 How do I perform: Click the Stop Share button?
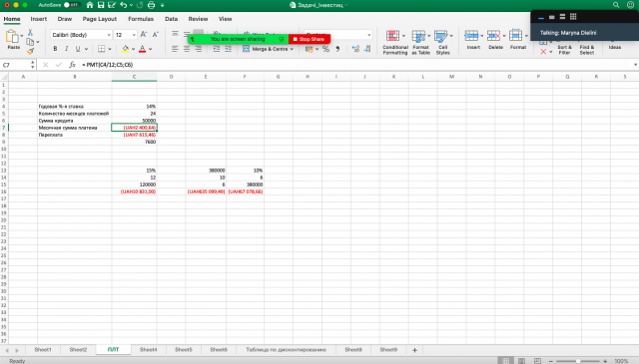tap(309, 39)
